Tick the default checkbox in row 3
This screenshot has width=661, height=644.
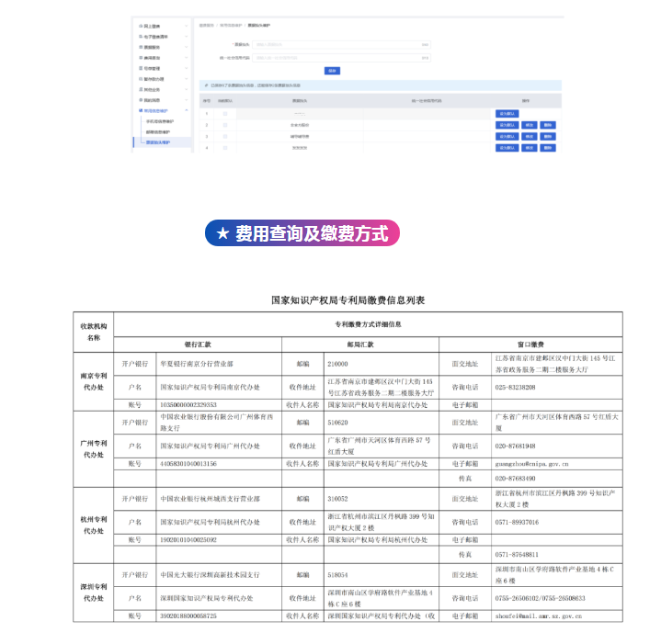click(225, 137)
